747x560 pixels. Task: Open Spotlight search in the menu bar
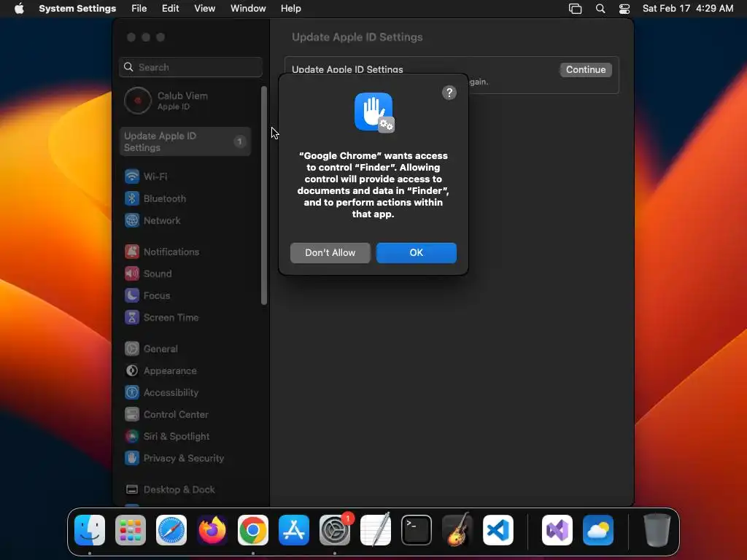(600, 9)
